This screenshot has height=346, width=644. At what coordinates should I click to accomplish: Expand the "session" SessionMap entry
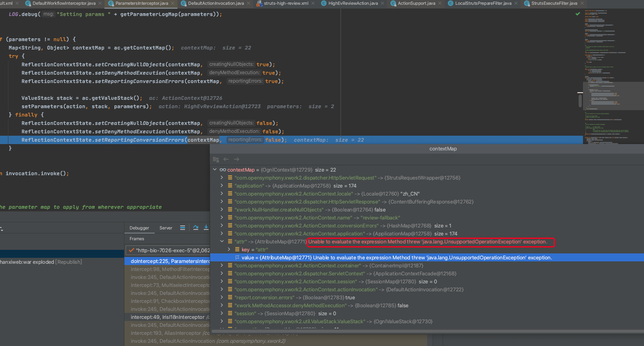222,313
